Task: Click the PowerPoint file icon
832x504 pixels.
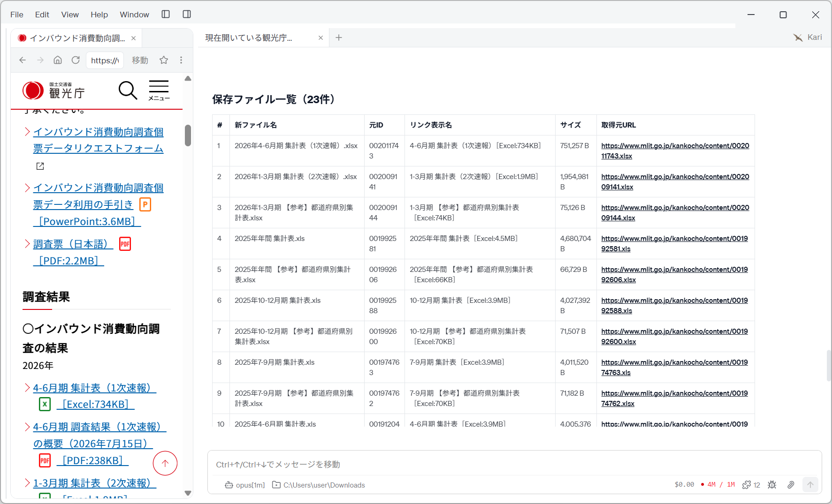Action: 145,204
